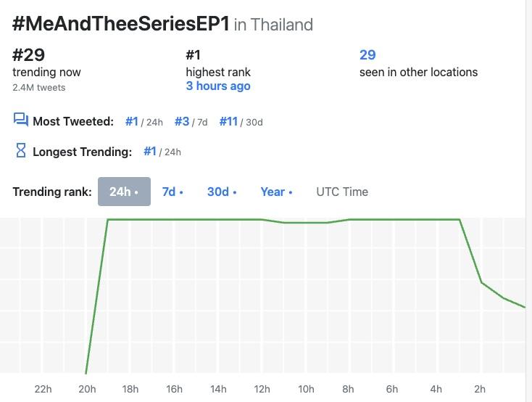Open Most Tweeted #11 in 30d link
532x402 pixels.
(228, 121)
